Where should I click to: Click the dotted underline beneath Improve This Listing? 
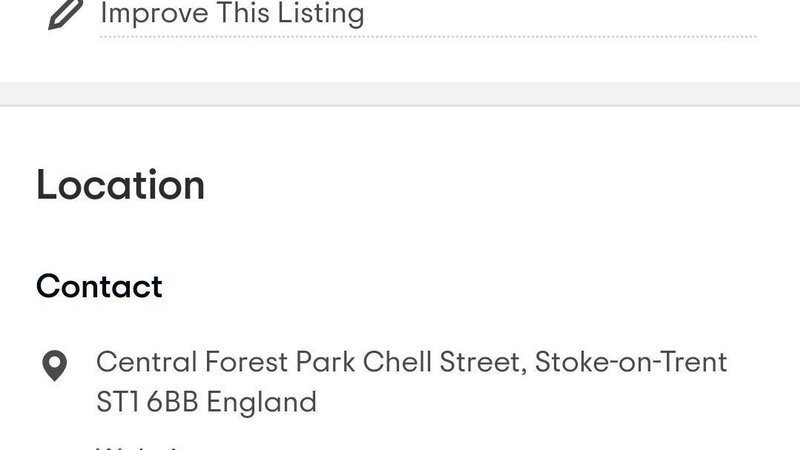click(x=428, y=37)
